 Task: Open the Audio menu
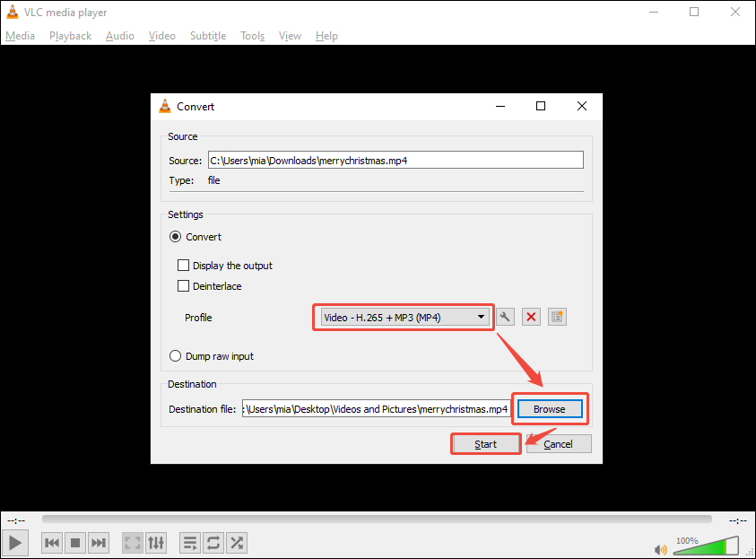tap(120, 36)
